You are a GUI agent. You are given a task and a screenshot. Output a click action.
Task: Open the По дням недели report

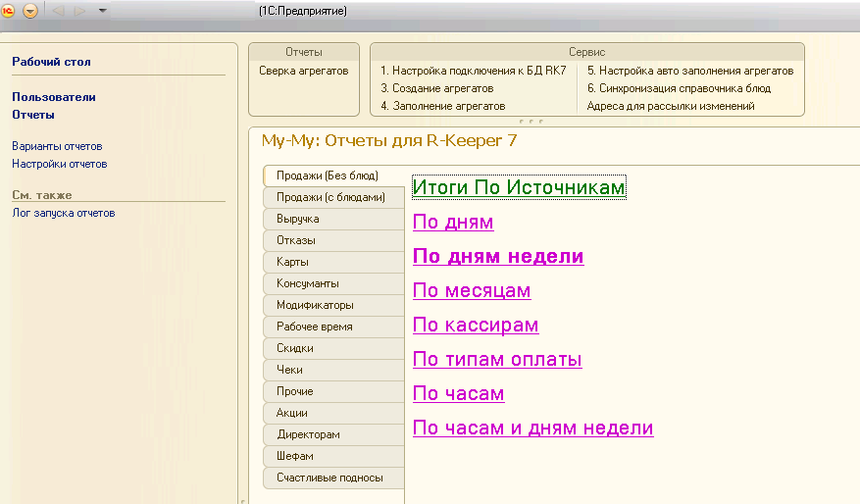[x=498, y=256]
